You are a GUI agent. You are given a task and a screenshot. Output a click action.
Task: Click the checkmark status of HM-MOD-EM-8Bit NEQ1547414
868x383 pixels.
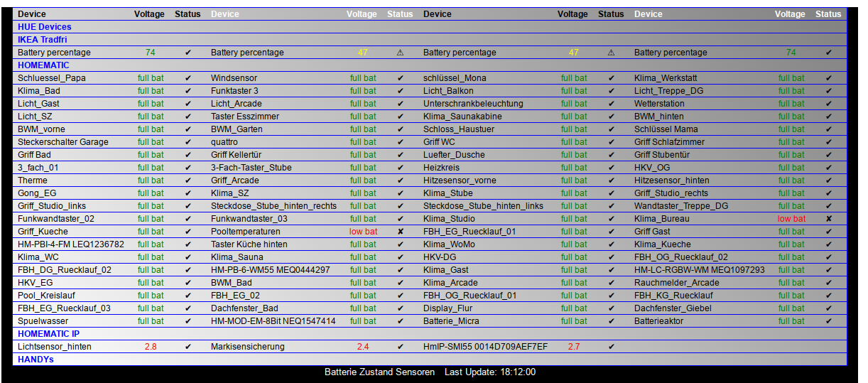[401, 321]
